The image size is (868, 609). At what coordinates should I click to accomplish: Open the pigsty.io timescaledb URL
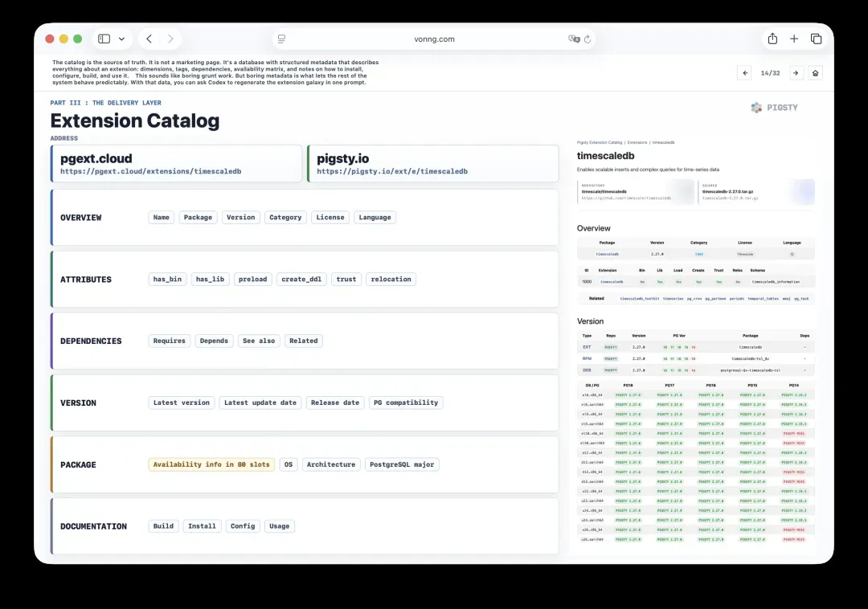click(x=392, y=171)
